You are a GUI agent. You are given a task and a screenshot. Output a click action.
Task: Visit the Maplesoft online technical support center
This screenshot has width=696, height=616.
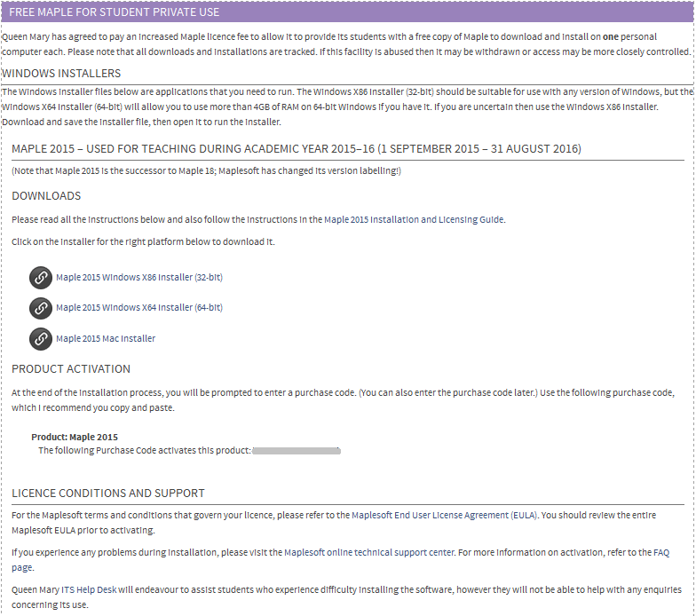(369, 552)
